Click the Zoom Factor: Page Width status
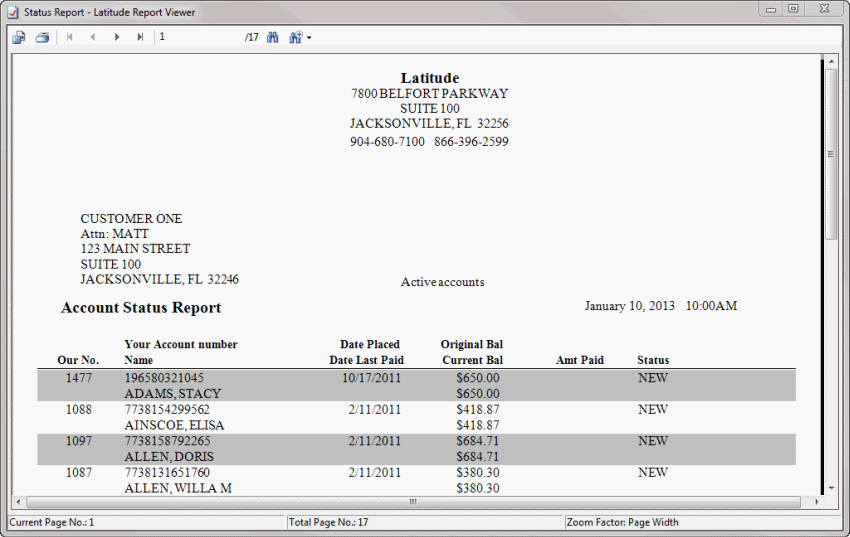 (622, 522)
